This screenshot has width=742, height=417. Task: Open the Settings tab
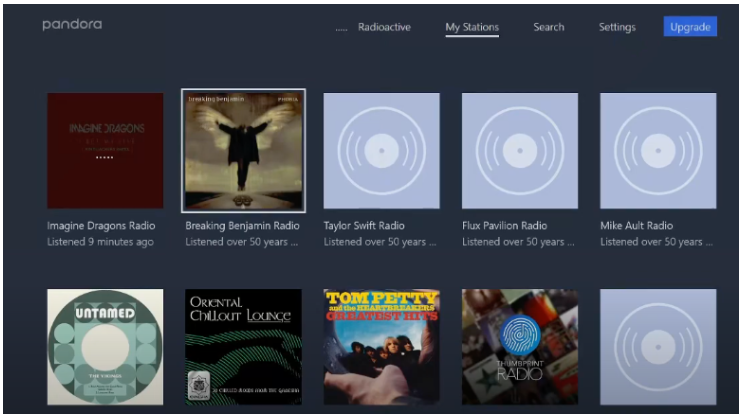click(x=617, y=27)
